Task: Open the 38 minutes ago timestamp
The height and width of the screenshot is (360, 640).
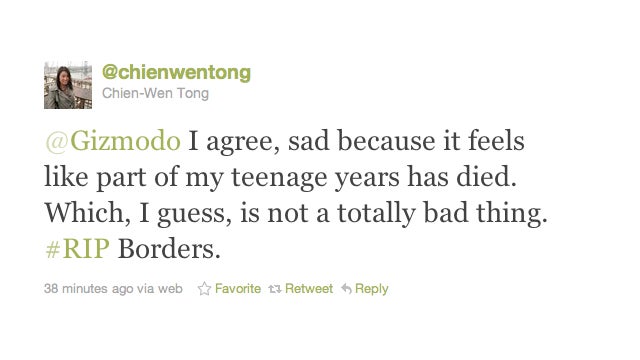Action: (89, 289)
